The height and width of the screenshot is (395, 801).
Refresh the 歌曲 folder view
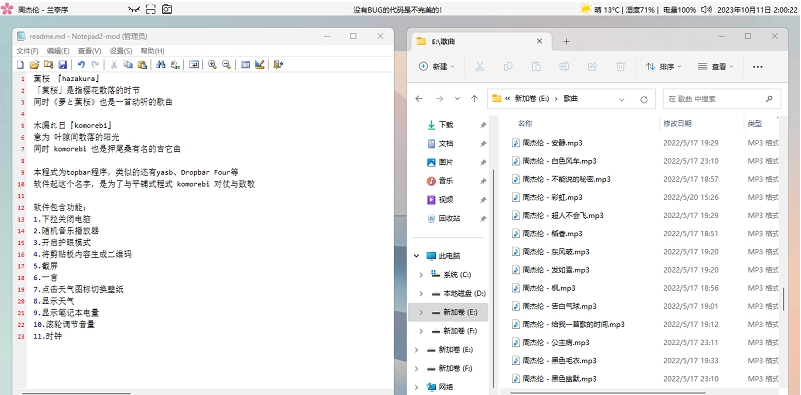(644, 99)
